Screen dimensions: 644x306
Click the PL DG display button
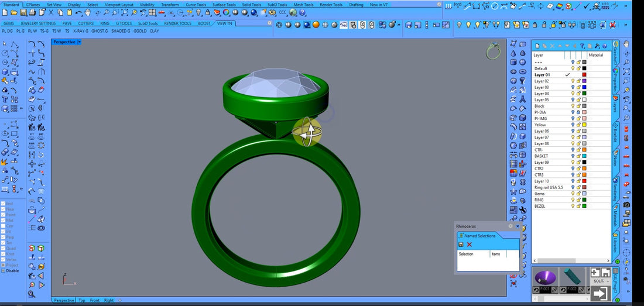(x=8, y=31)
